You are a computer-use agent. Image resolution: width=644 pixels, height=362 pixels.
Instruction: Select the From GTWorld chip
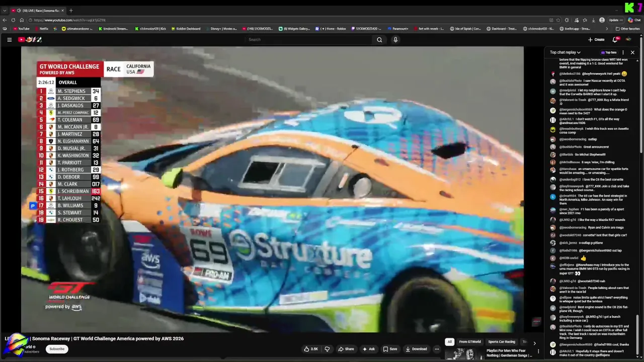coord(470,342)
